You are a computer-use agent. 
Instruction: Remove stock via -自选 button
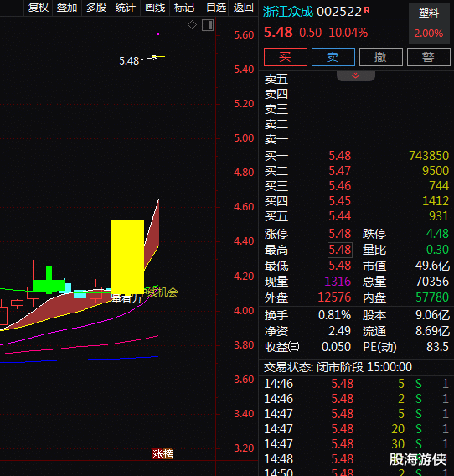(x=214, y=8)
